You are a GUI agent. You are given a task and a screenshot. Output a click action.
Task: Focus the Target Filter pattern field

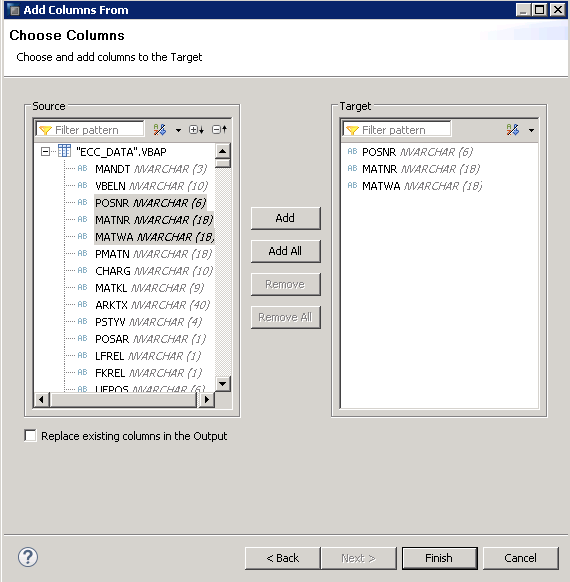[397, 130]
